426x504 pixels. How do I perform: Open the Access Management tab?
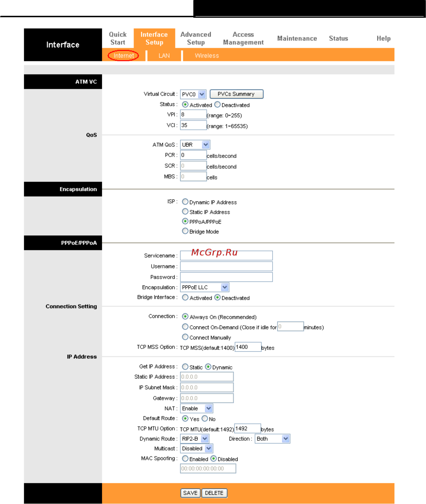point(243,38)
